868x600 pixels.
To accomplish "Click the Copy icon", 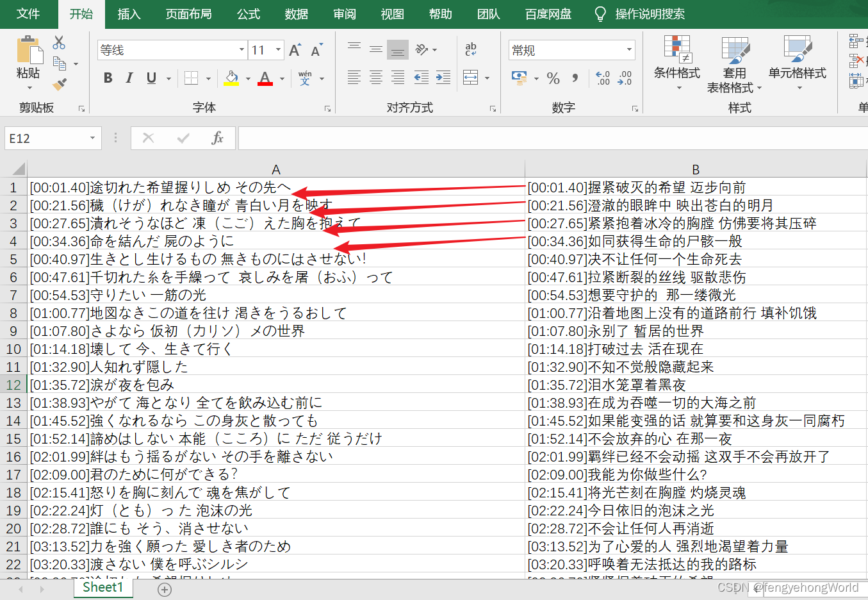I will [60, 63].
